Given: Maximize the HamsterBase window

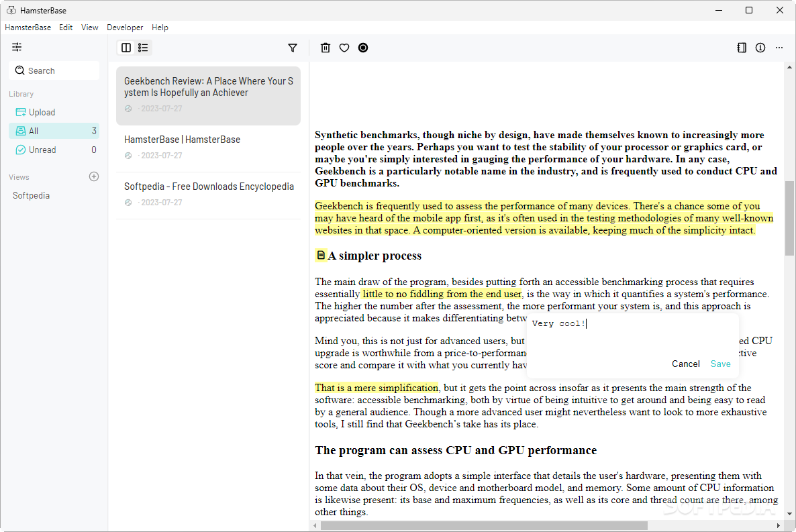Looking at the screenshot, I should (x=749, y=10).
